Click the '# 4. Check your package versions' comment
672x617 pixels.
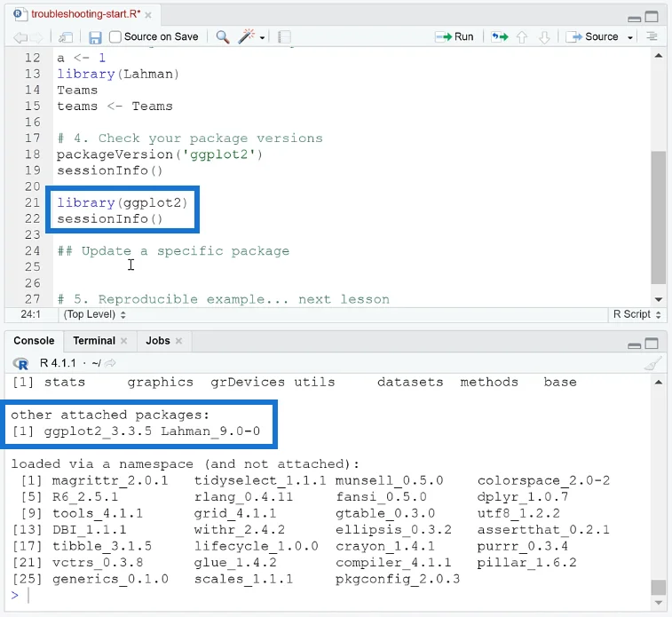pyautogui.click(x=190, y=138)
